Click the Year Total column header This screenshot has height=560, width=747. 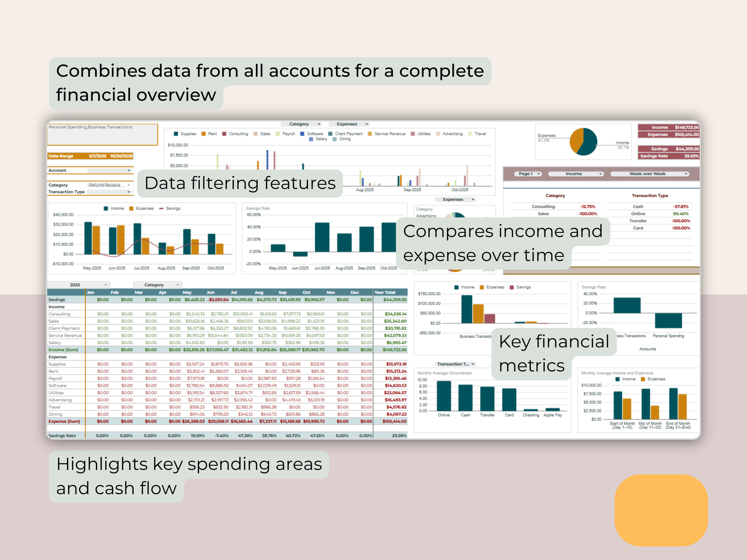coord(385,292)
